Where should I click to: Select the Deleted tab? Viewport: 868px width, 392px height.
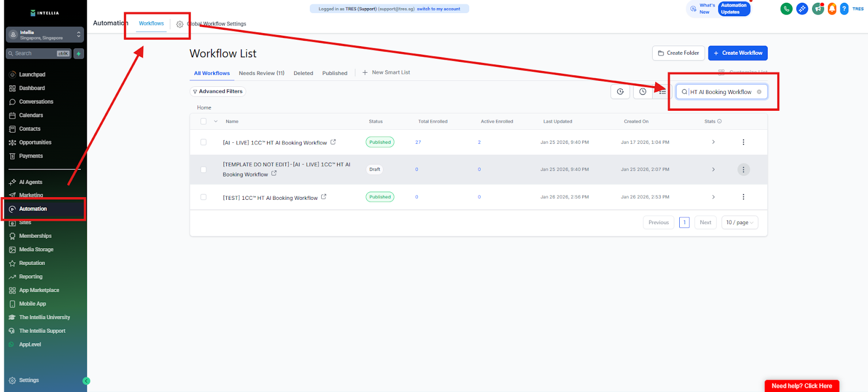click(x=303, y=73)
